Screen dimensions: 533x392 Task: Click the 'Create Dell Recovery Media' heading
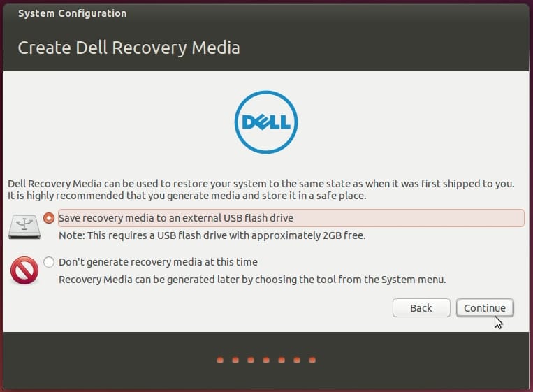pos(129,48)
